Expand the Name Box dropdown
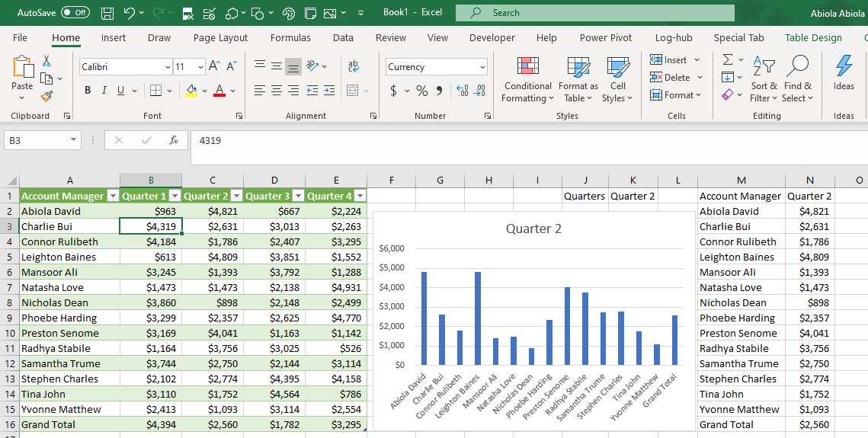This screenshot has width=868, height=438. [x=73, y=140]
